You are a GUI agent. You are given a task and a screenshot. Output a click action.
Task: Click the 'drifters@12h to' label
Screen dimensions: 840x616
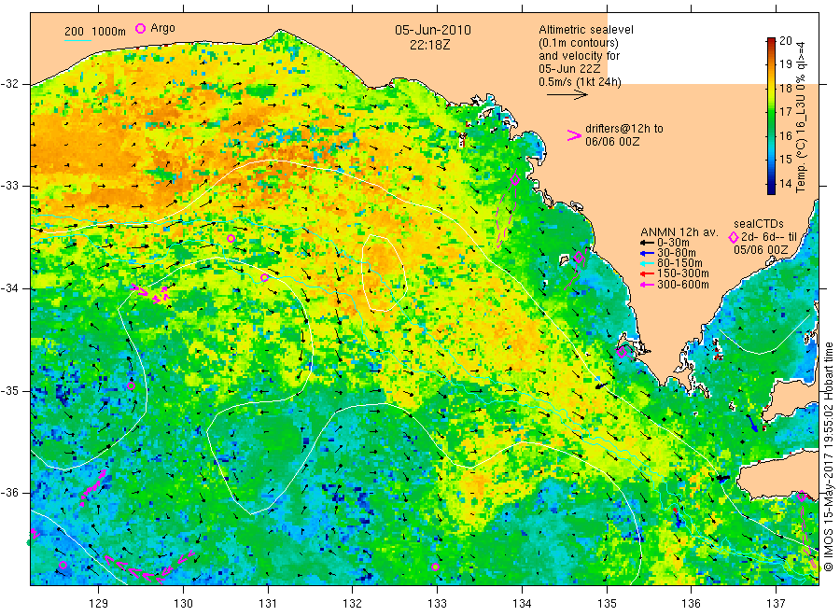coord(624,129)
